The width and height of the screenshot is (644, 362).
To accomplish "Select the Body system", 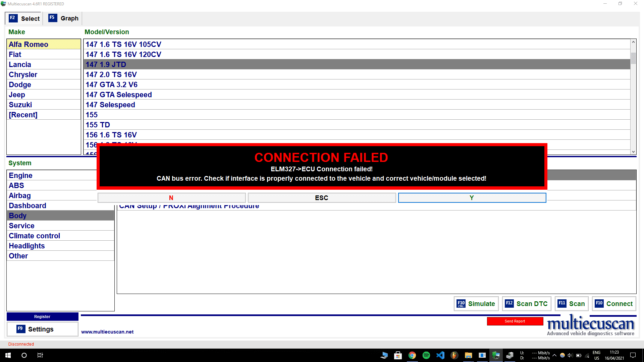I will coord(60,216).
